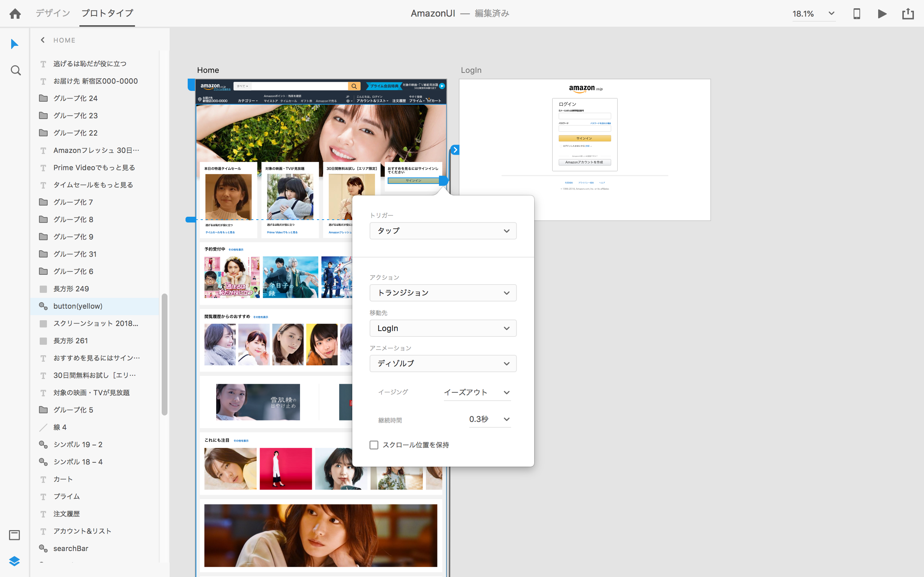Click the blue connector arrow on Home artboard
The width and height of the screenshot is (924, 577).
click(455, 150)
